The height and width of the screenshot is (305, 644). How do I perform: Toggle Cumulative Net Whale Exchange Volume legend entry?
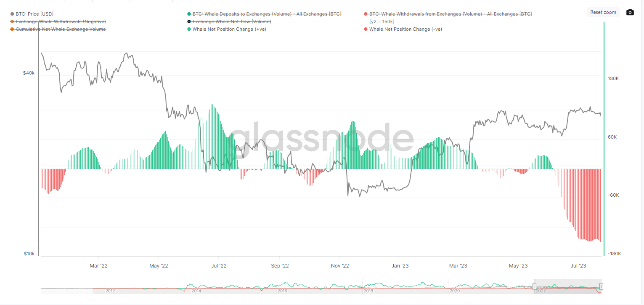coord(58,29)
